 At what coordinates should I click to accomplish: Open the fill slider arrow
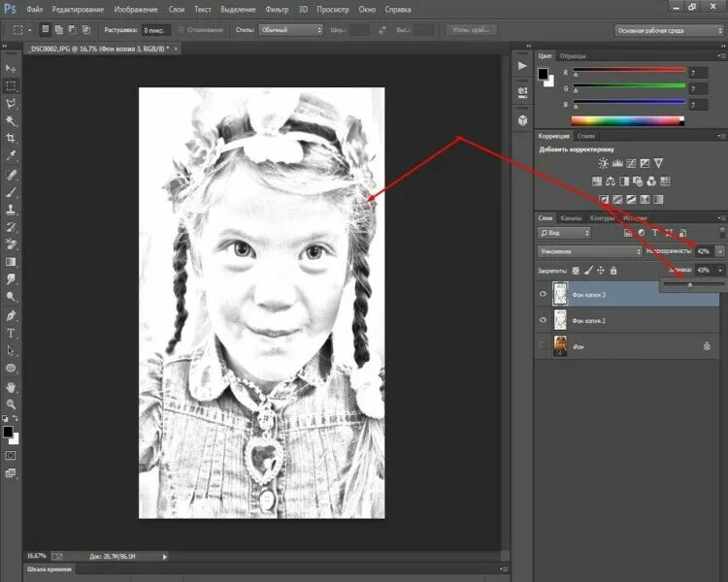pyautogui.click(x=720, y=270)
